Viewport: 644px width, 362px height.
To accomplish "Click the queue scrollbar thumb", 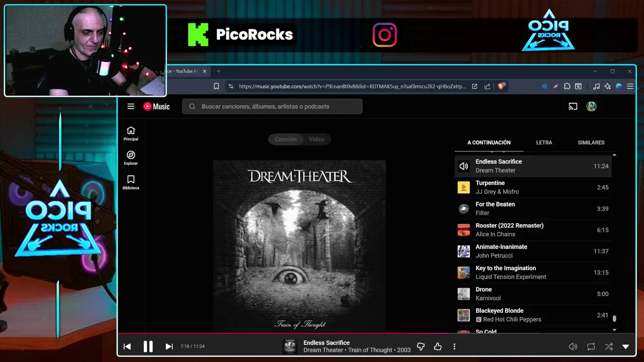I will pyautogui.click(x=614, y=318).
